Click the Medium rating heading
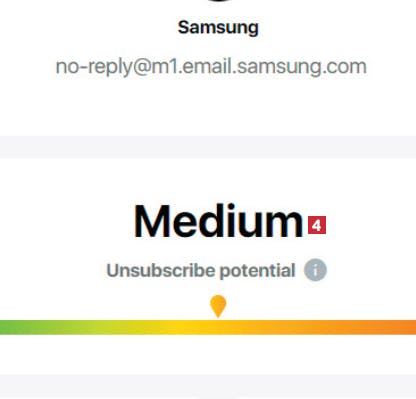The image size is (416, 399). point(218,221)
